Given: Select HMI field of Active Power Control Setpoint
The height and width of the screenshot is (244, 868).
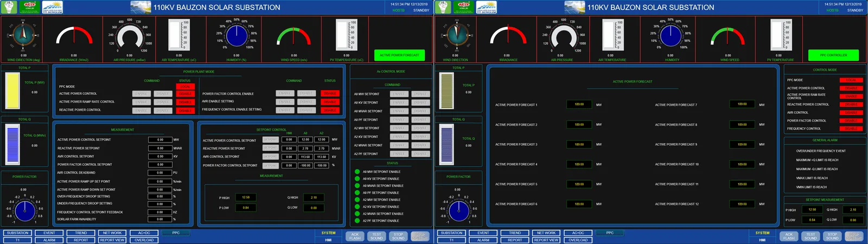Looking at the screenshot, I should coord(289,139).
